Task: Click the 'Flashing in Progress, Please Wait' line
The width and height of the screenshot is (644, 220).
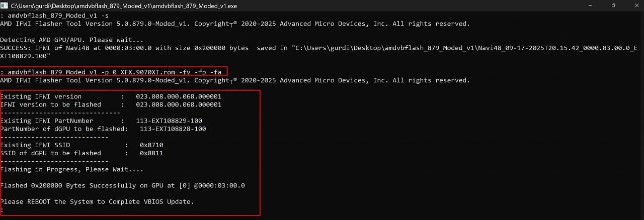Action: coord(71,169)
